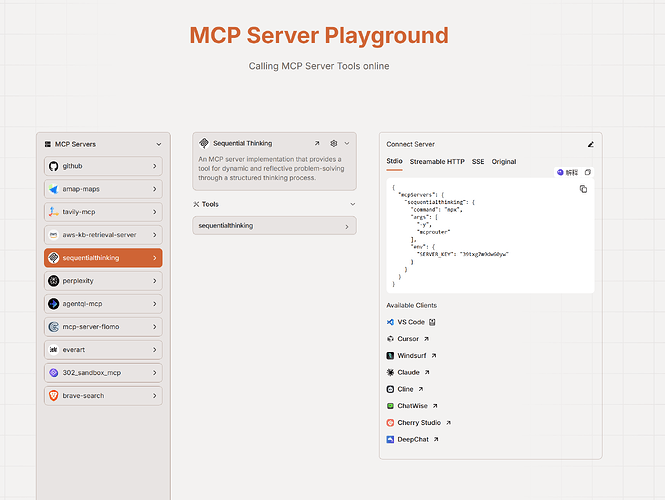Expand the sequentialthinking tool row
The image size is (665, 500).
274,226
